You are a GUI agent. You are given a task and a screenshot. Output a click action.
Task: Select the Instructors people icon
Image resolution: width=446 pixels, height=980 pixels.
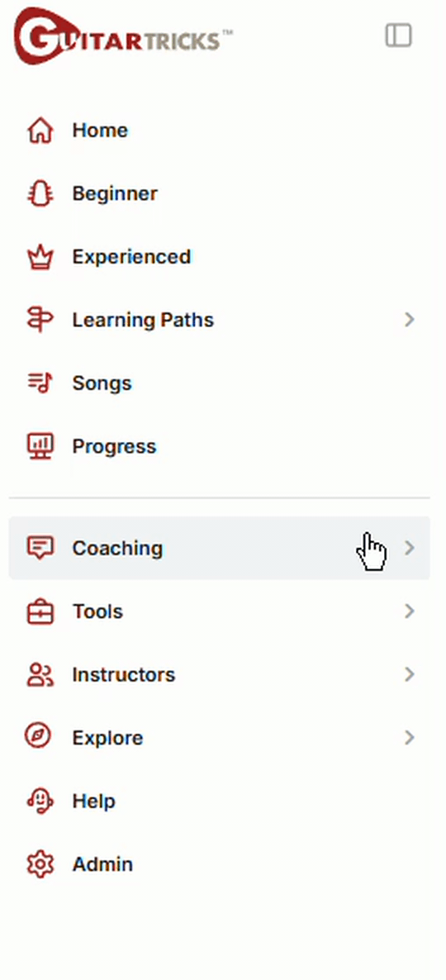click(x=40, y=674)
